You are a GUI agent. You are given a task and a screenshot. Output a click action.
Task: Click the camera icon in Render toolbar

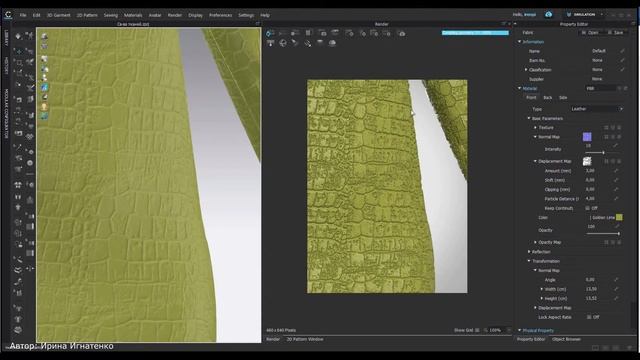(x=402, y=33)
